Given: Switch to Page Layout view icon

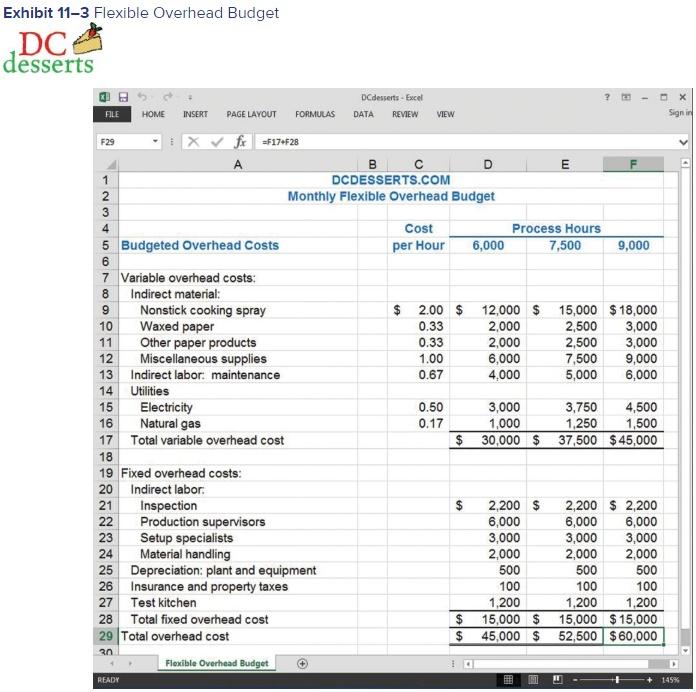Looking at the screenshot, I should coord(533,680).
